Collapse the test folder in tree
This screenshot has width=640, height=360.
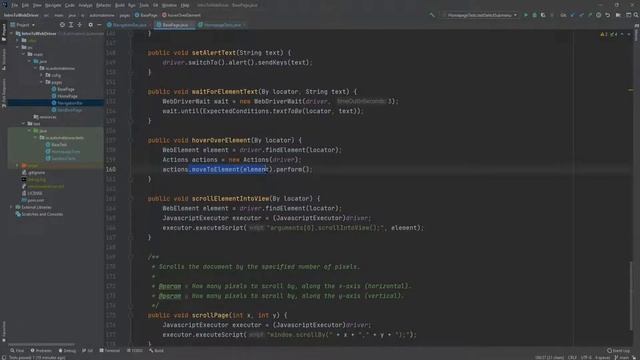(x=24, y=123)
